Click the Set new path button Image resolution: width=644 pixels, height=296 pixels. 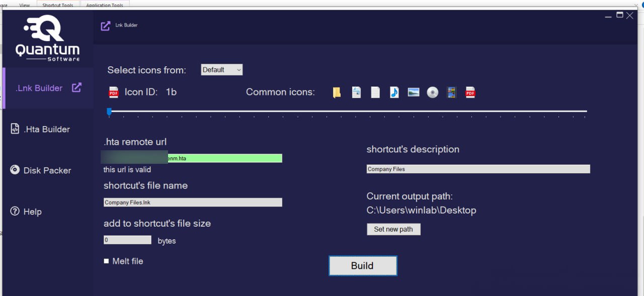pyautogui.click(x=393, y=229)
